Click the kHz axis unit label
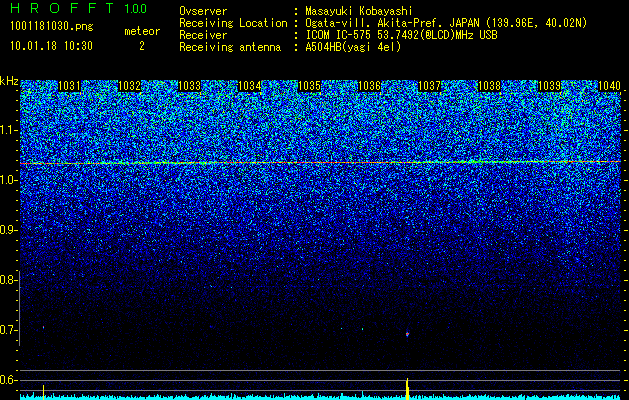 [9, 81]
